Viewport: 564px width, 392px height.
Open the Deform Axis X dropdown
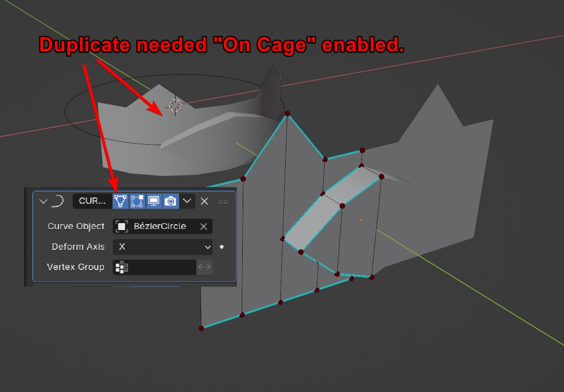click(x=163, y=247)
